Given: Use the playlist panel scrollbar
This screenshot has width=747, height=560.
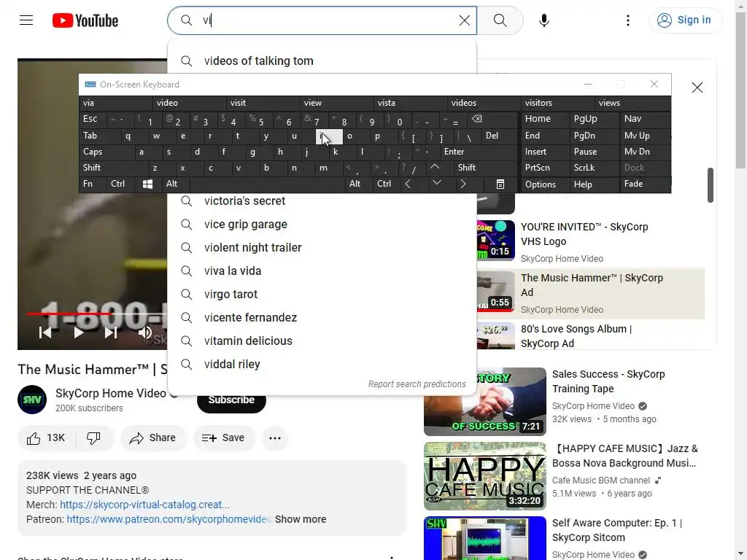Looking at the screenshot, I should [x=711, y=184].
